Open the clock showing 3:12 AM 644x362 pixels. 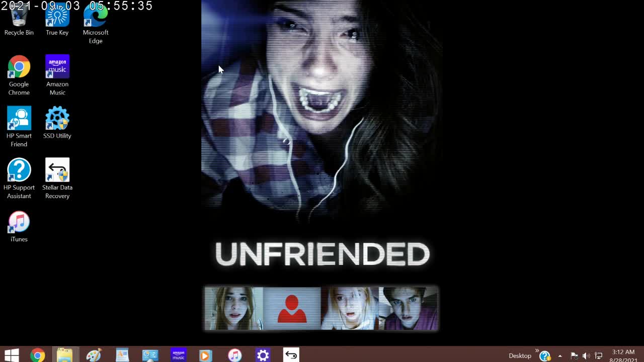tap(623, 356)
